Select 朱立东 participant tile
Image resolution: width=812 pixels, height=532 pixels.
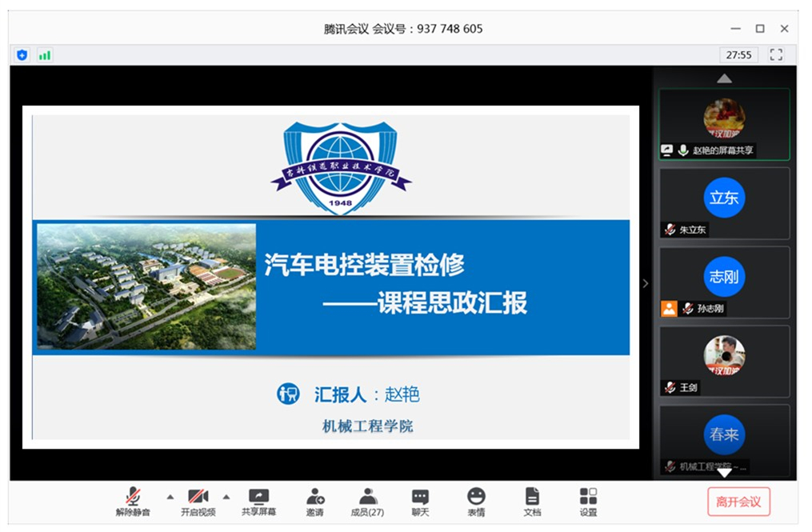pos(724,202)
